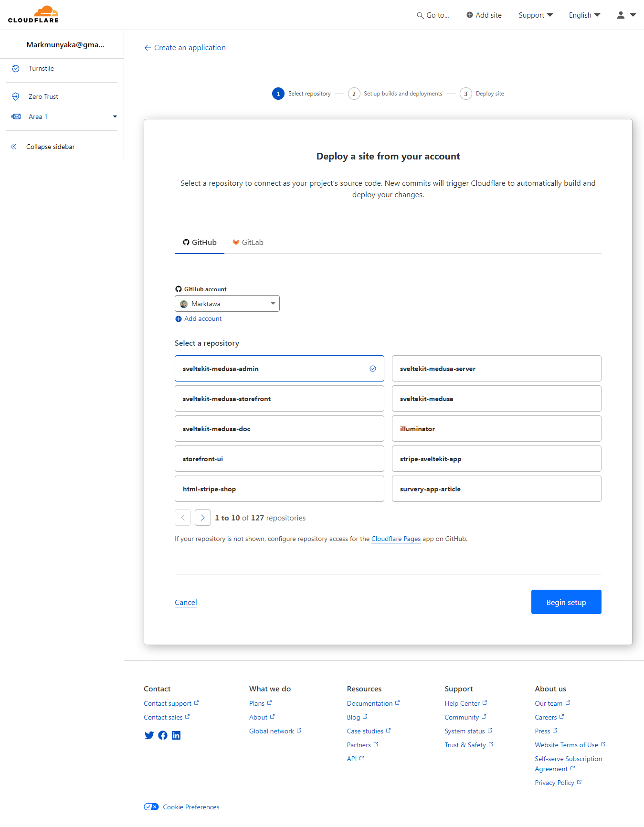Click the Cloudflare logo
Image resolution: width=644 pixels, height=827 pixels.
pyautogui.click(x=33, y=14)
